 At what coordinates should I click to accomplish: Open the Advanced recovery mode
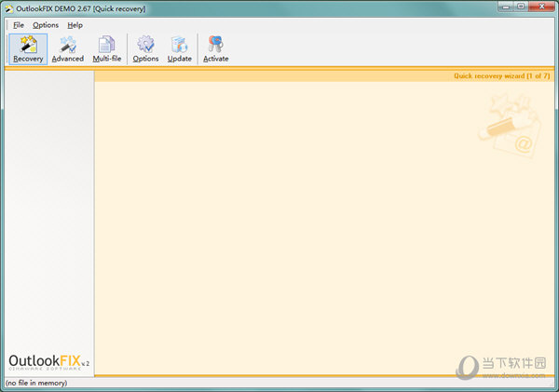point(68,49)
